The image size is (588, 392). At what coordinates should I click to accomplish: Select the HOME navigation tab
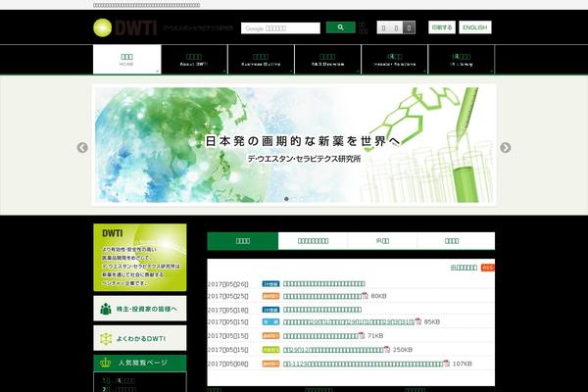tap(127, 60)
